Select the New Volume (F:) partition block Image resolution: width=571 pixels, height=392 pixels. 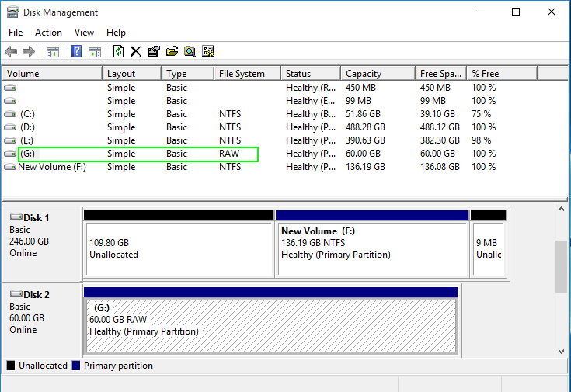pyautogui.click(x=372, y=245)
